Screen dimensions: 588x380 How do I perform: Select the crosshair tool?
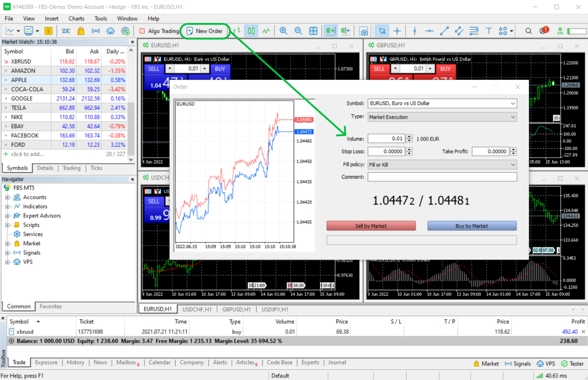tap(397, 31)
